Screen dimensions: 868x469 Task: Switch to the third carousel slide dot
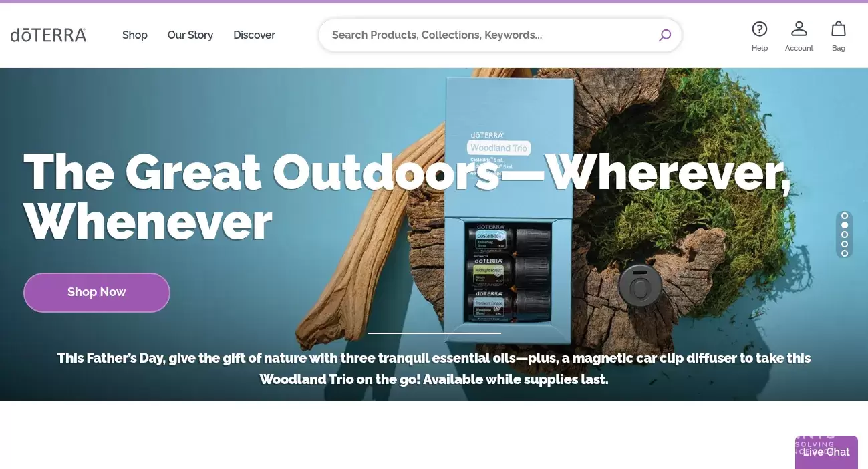pos(845,234)
